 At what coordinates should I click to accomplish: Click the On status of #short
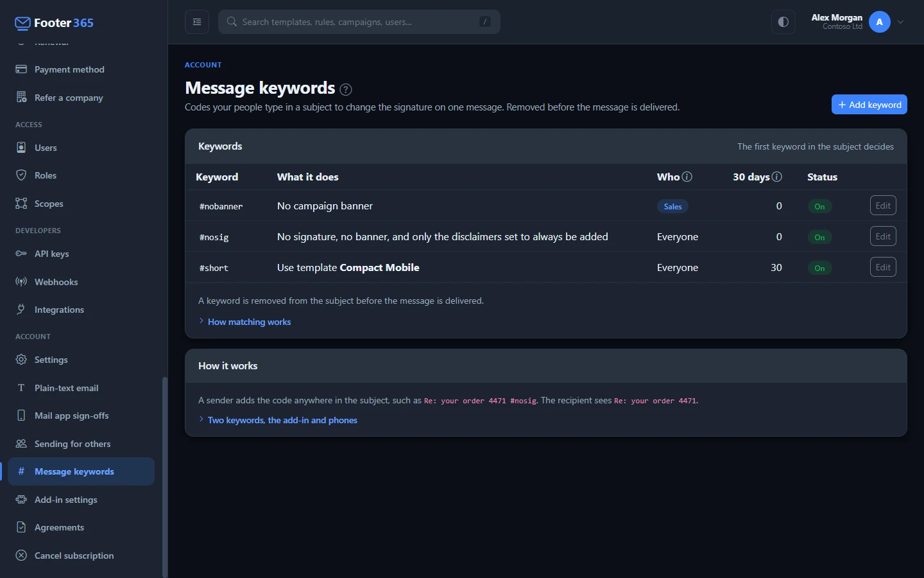coord(819,268)
